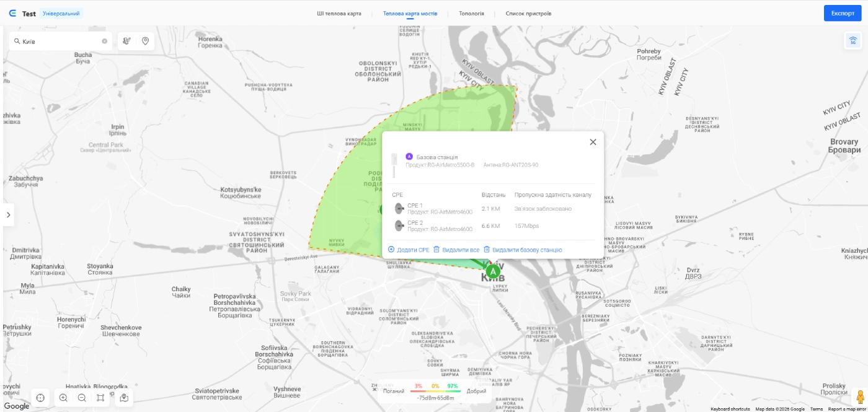Click the 157Mbps throughput value
This screenshot has height=412, width=868.
click(526, 227)
